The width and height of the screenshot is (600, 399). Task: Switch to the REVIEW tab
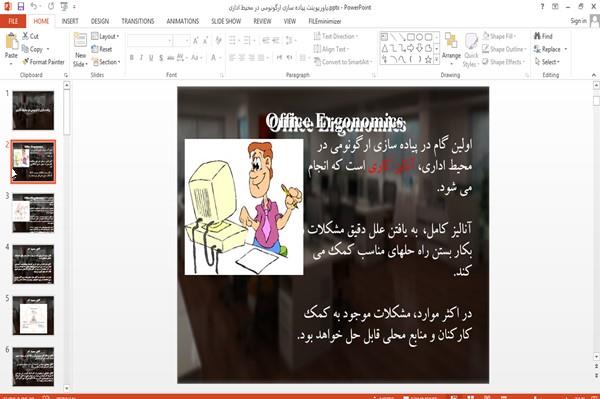click(262, 21)
